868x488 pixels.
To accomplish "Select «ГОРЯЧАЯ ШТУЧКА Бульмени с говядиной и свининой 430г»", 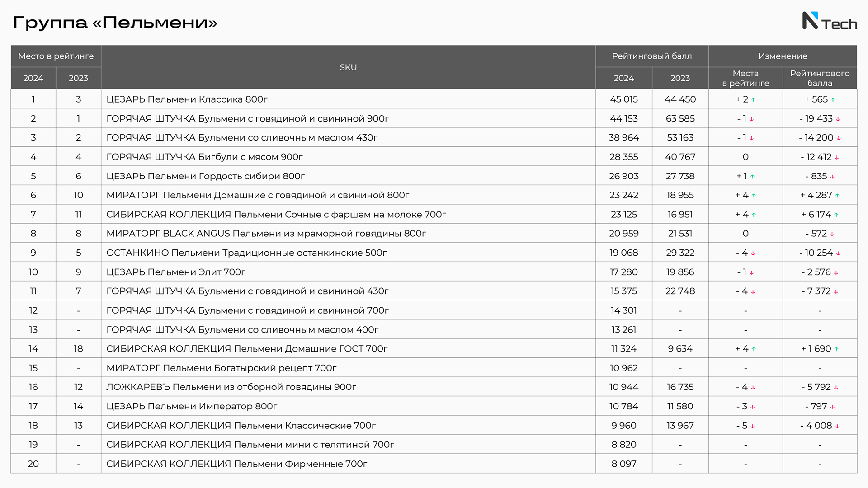I will pos(247,291).
